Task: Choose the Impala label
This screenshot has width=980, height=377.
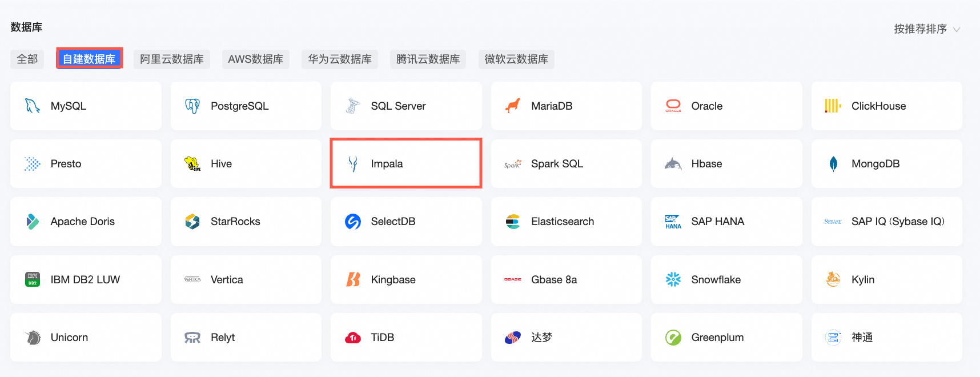Action: pos(387,164)
